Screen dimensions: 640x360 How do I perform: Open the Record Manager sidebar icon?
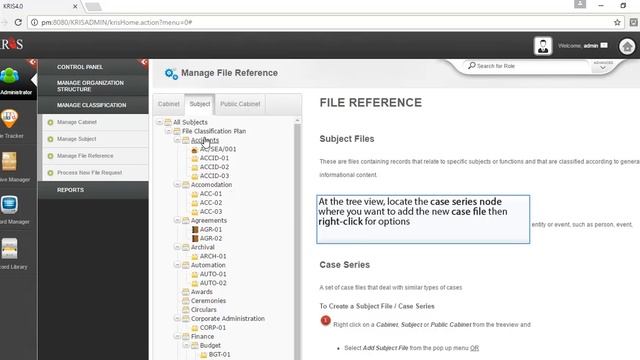9,204
